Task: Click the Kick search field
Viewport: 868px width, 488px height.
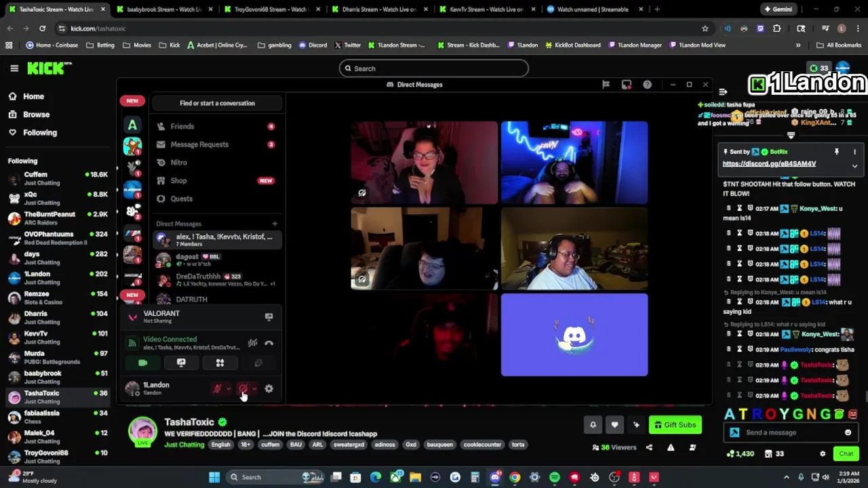Action: [x=434, y=68]
